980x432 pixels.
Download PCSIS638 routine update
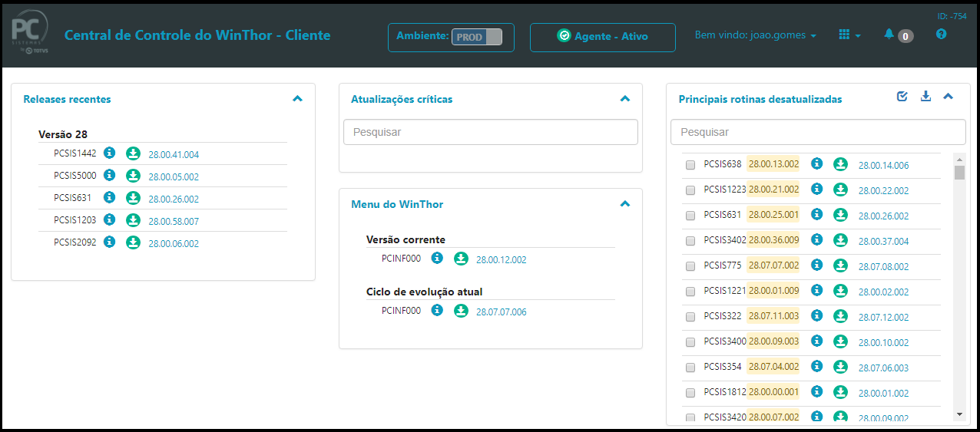pos(841,163)
